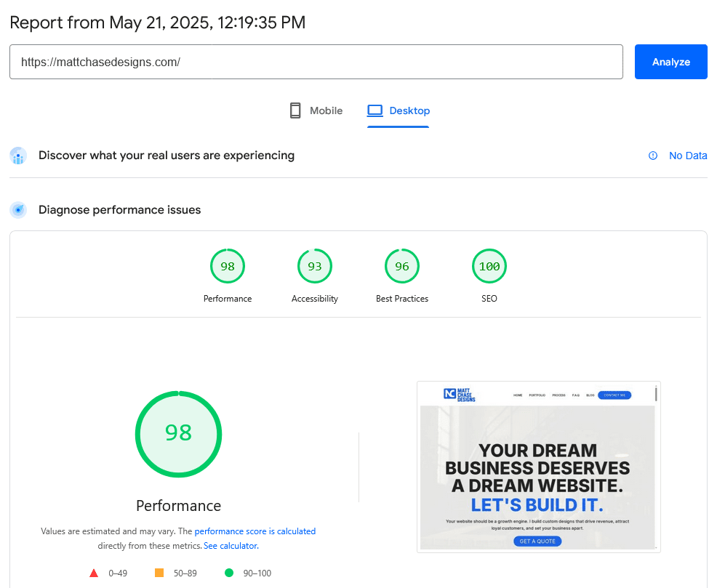Screen dimensions: 717x588
Task: Click the Diagnose performance issues radar icon
Action: [18, 210]
